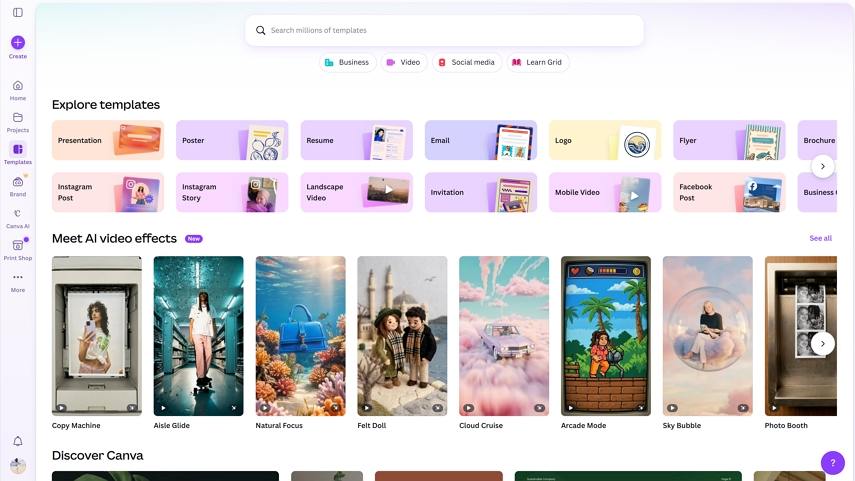Play the Felt Doll video preview
The width and height of the screenshot is (855, 481).
click(x=367, y=408)
